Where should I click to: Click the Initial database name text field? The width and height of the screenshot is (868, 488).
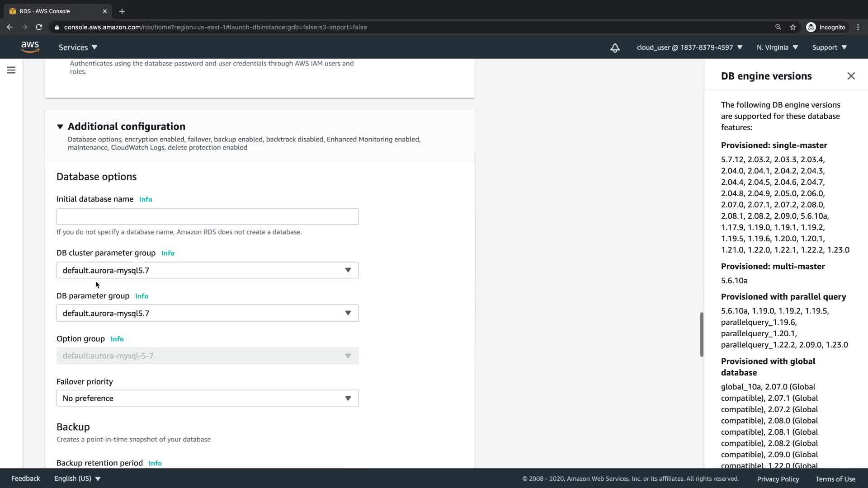click(208, 216)
